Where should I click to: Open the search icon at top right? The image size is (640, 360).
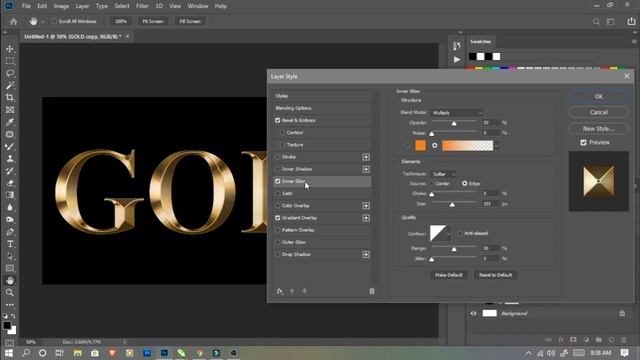coord(596,22)
